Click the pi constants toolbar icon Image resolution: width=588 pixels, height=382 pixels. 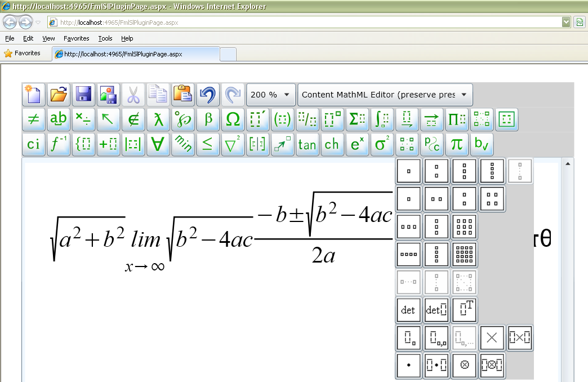coord(457,144)
